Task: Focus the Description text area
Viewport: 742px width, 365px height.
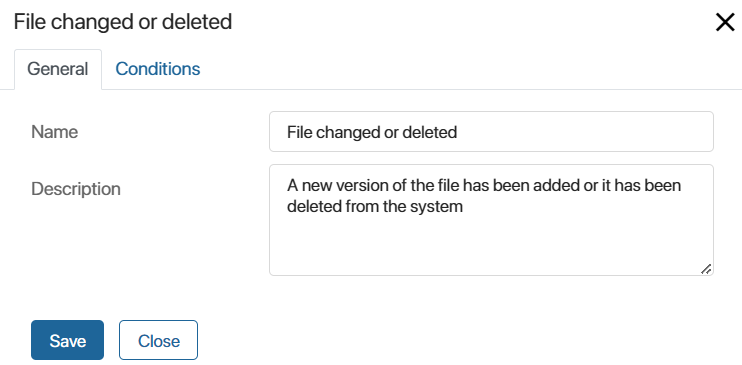Action: coord(491,220)
